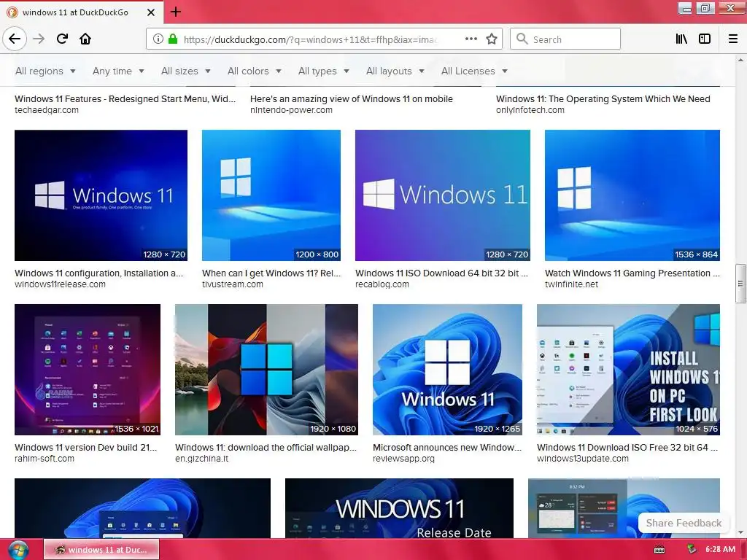Reload the current page
Image resolution: width=747 pixels, height=560 pixels.
[x=62, y=39]
